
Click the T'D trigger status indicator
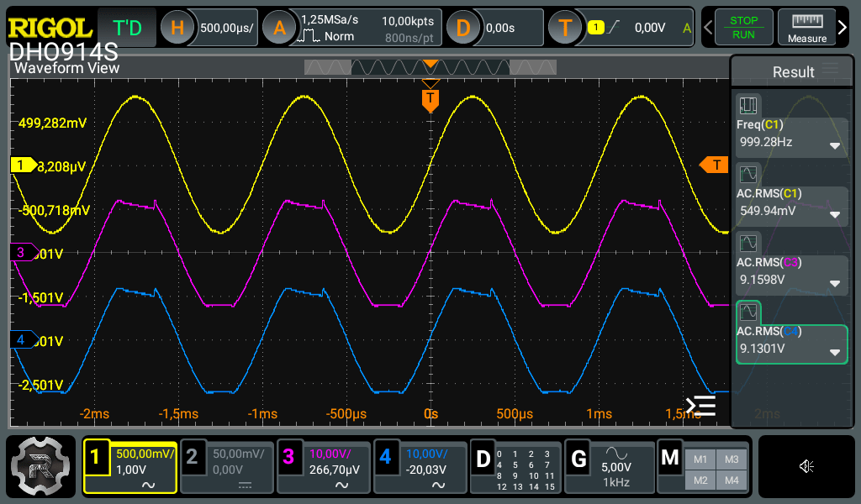pos(127,28)
